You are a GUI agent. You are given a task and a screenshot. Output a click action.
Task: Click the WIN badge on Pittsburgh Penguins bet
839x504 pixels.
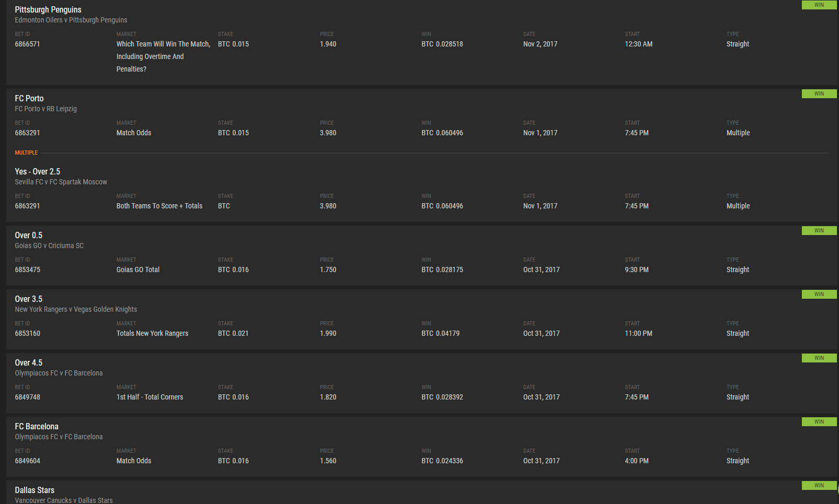[x=819, y=5]
